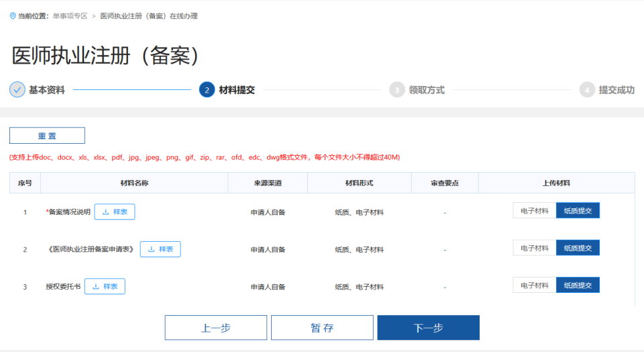The width and height of the screenshot is (644, 352).
Task: Click 申请人自备 in row 1
Action: click(x=268, y=212)
